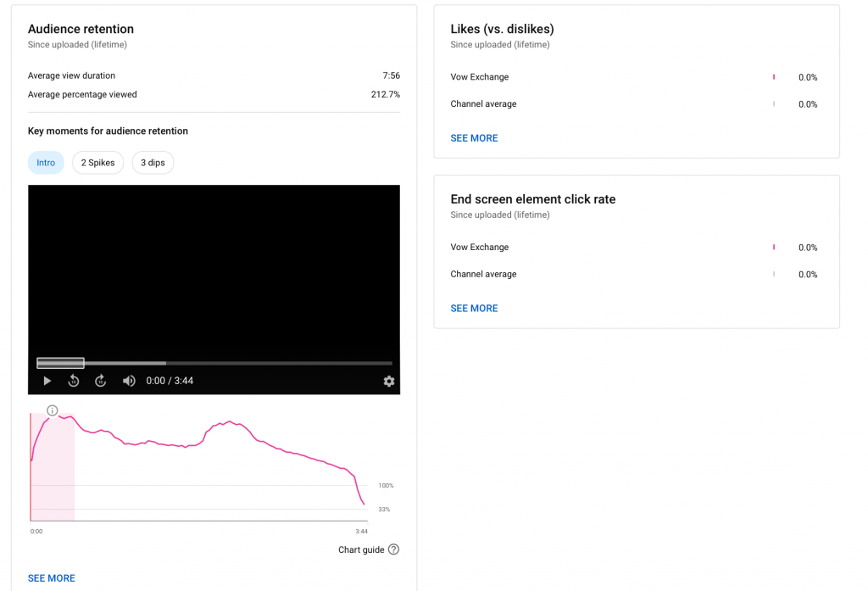868x591 pixels.
Task: Click the pink bar in End screen click rate card
Action: click(x=774, y=247)
